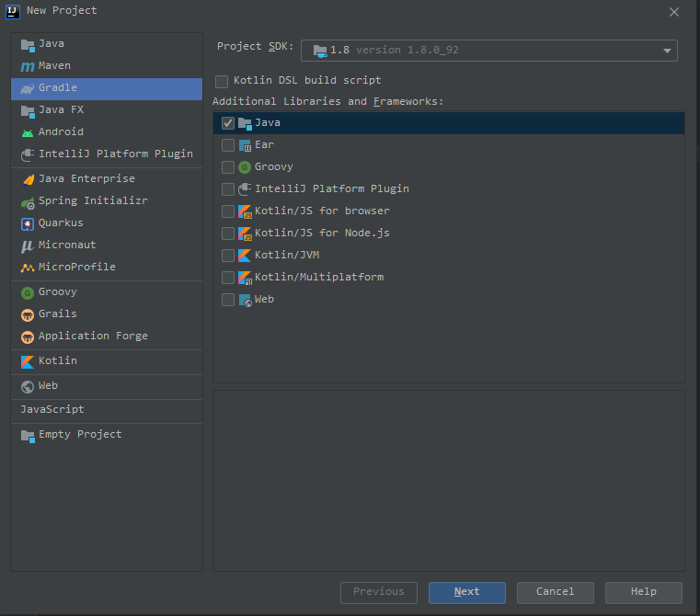The image size is (700, 616).
Task: Click the Cancel button
Action: pos(555,592)
